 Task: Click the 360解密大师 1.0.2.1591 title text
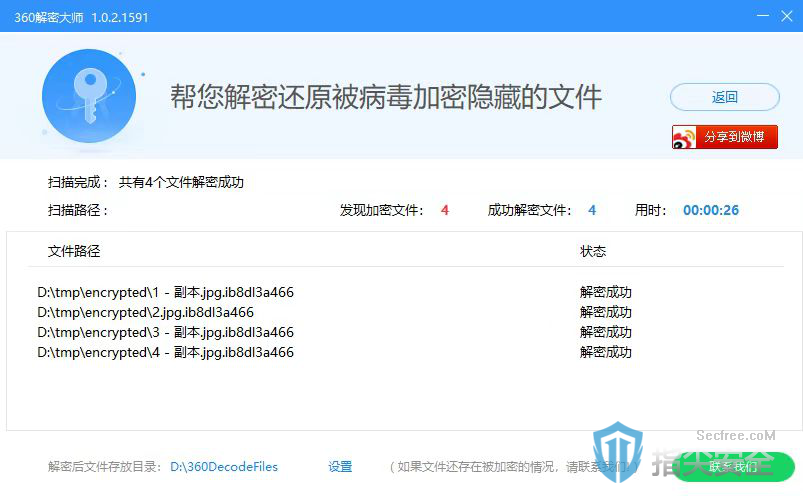coord(81,17)
